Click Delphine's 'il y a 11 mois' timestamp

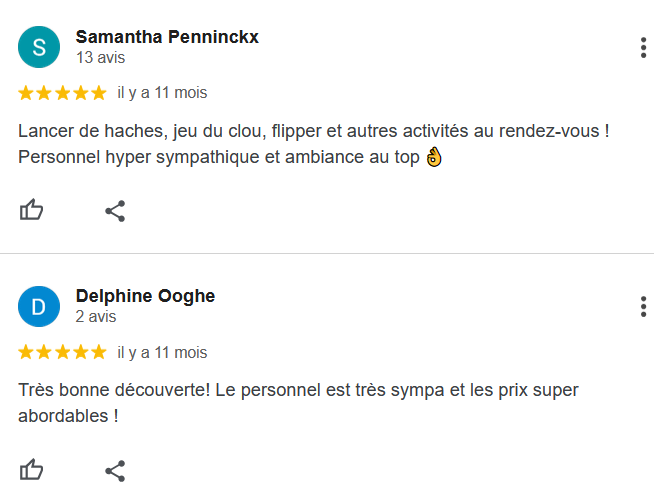[162, 352]
